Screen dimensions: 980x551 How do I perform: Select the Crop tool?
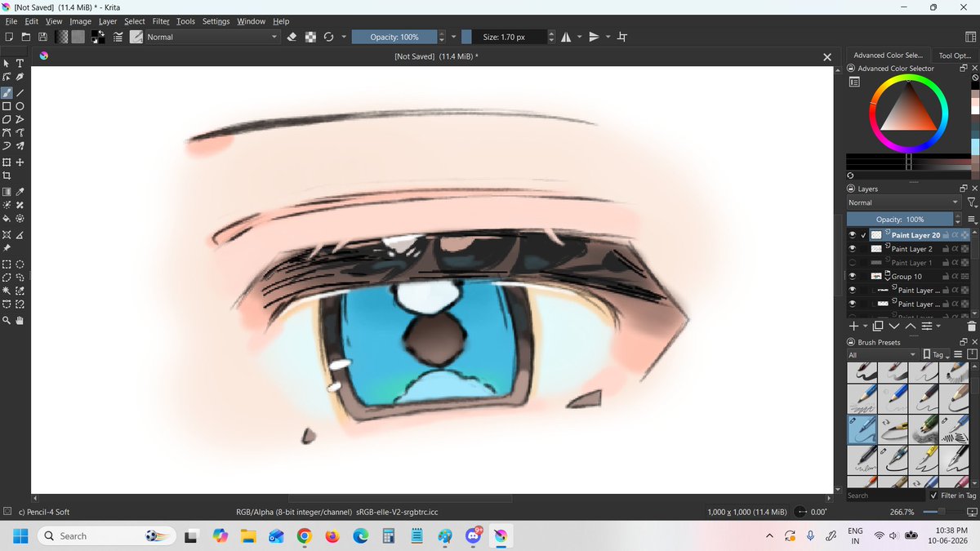click(x=7, y=176)
